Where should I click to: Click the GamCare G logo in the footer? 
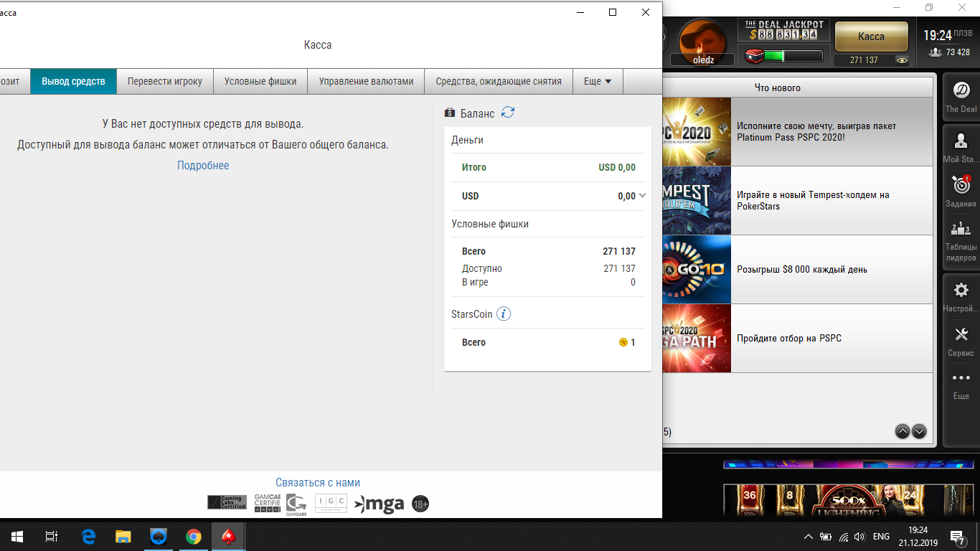tap(296, 504)
